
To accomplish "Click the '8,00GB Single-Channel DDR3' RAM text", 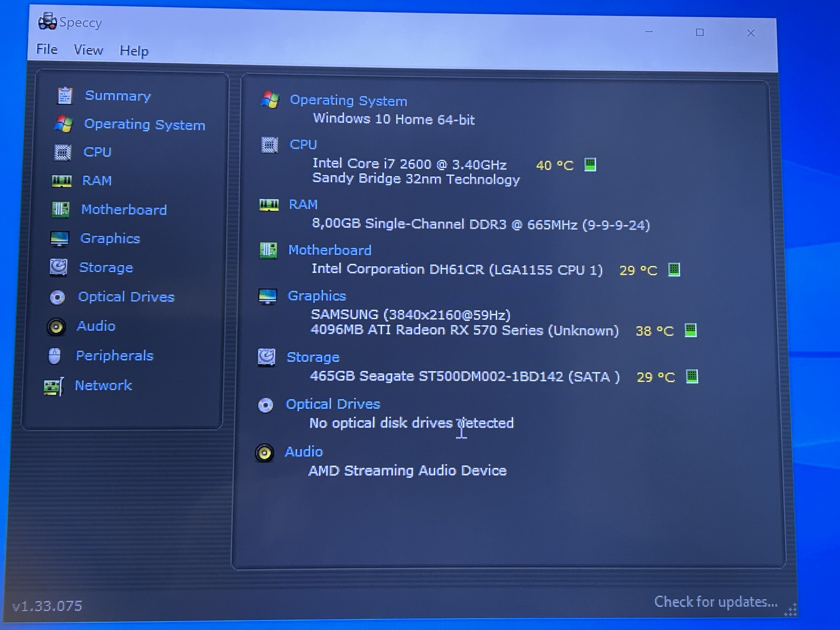I will coord(409,224).
